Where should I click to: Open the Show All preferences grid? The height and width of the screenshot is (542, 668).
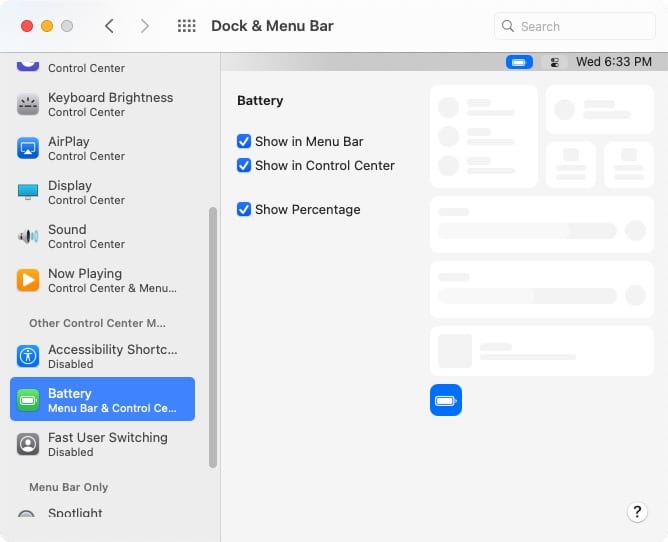[x=187, y=26]
